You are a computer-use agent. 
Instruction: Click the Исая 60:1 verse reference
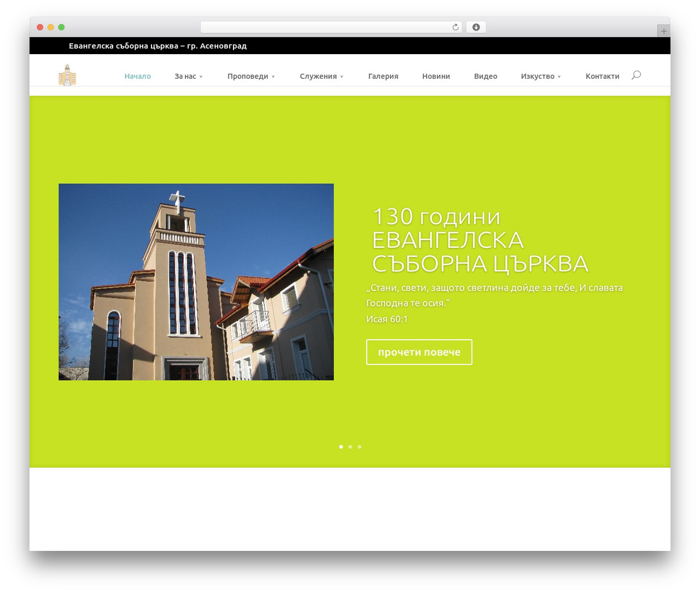[387, 319]
